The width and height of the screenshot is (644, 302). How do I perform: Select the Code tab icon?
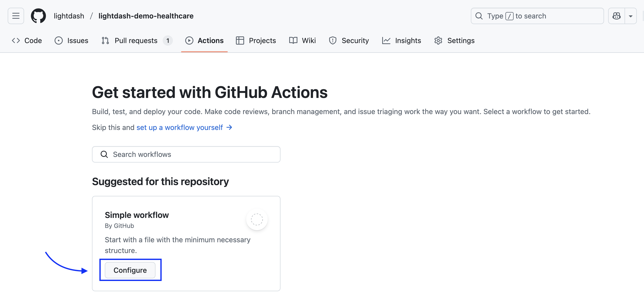(x=16, y=40)
